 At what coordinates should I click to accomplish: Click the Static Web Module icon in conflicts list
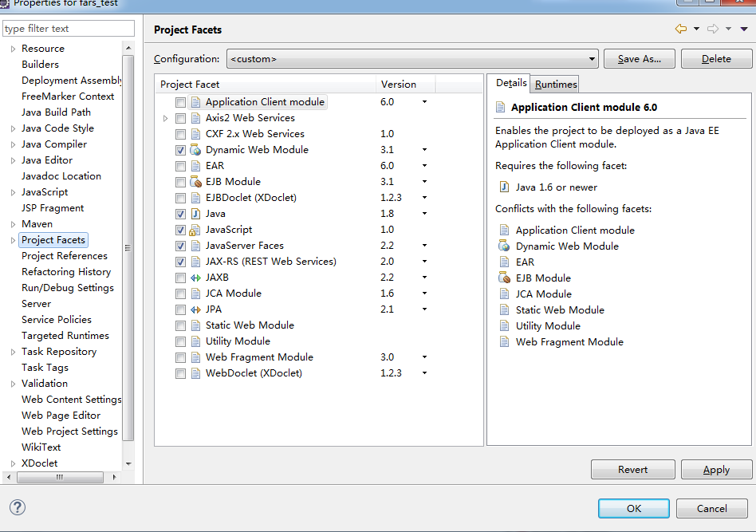504,309
